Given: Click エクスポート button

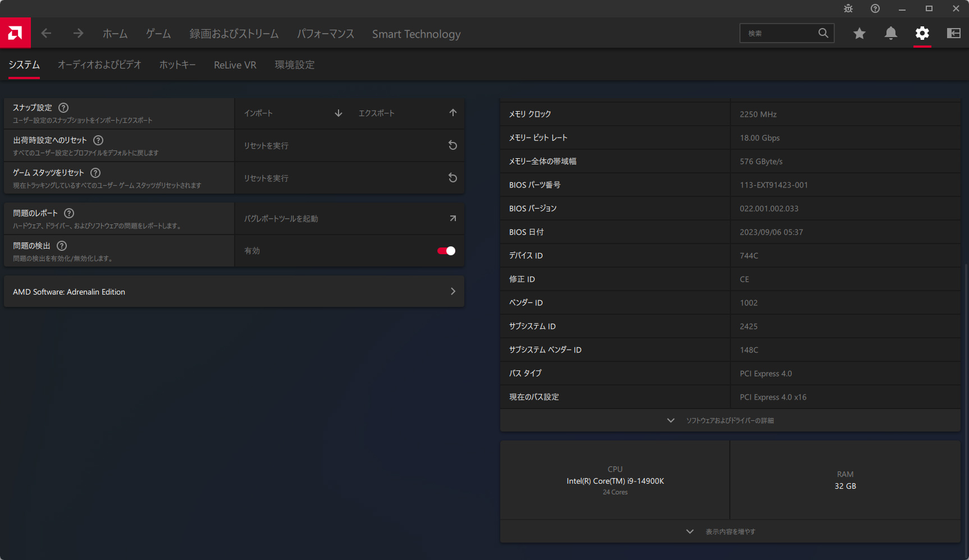Looking at the screenshot, I should [x=407, y=113].
